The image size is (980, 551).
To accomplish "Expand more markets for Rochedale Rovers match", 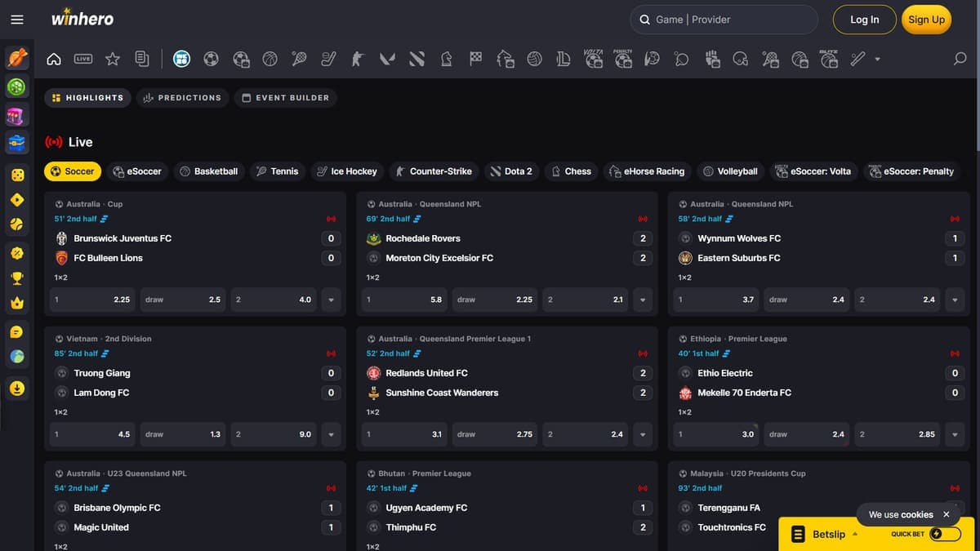I will [643, 300].
